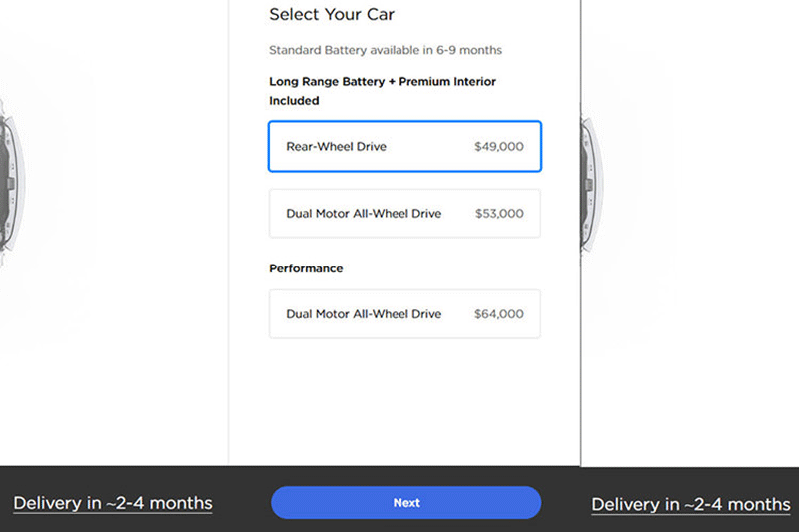Click the $53,000 price
The height and width of the screenshot is (532, 799).
[x=498, y=214]
